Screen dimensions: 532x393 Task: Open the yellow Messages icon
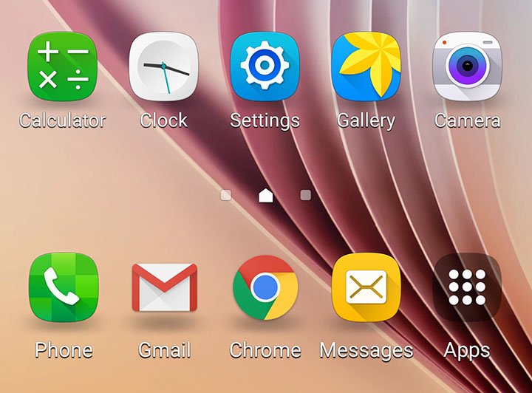[366, 287]
